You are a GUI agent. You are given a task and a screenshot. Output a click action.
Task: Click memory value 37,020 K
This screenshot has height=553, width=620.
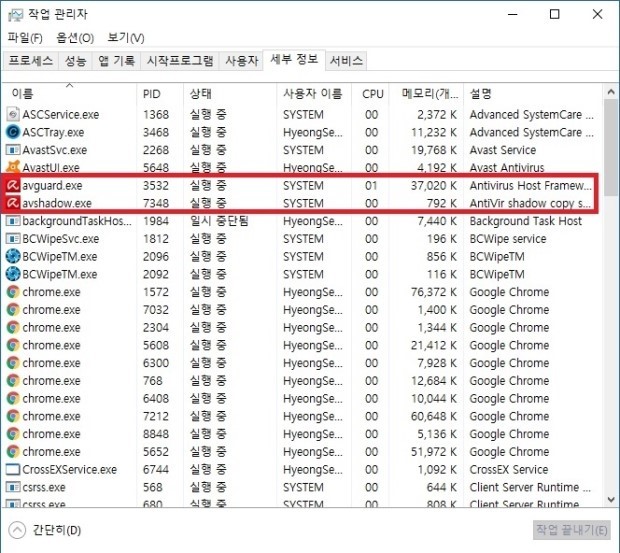coord(433,185)
